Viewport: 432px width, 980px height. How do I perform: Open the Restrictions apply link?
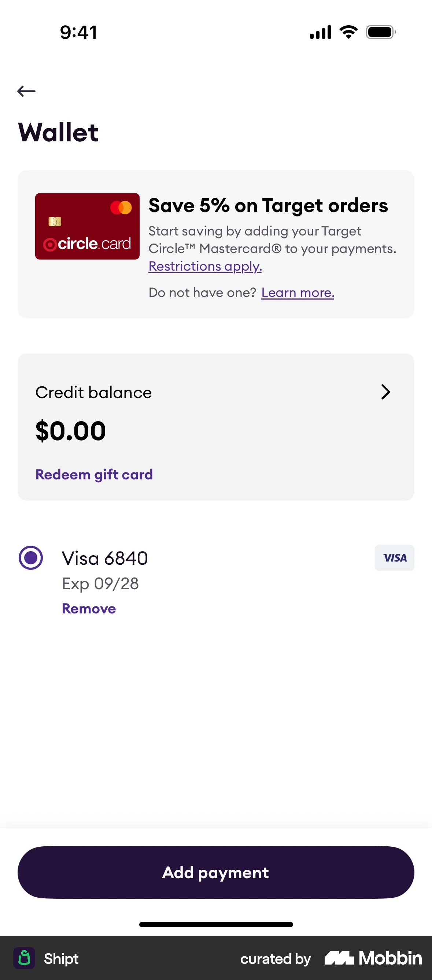pyautogui.click(x=205, y=266)
